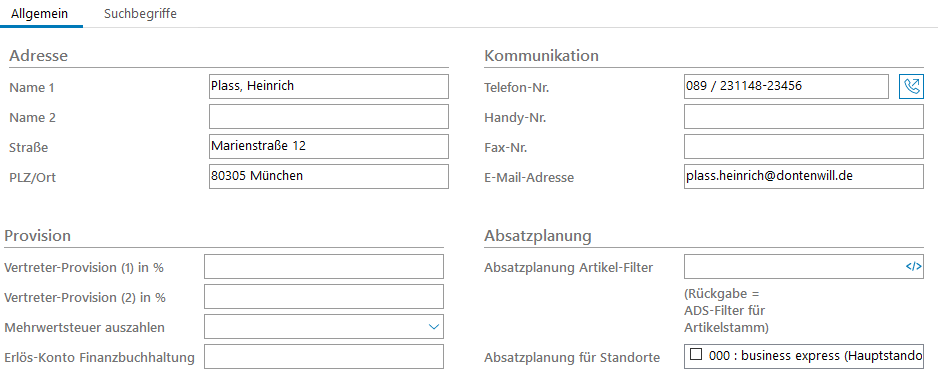938x392 pixels.
Task: Select the PLZ/Ort field with 80305 München
Action: (328, 177)
